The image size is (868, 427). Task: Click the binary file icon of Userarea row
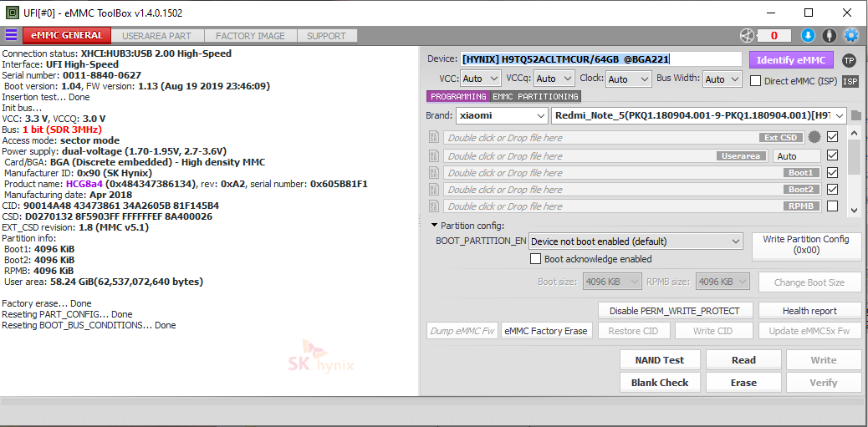(434, 156)
